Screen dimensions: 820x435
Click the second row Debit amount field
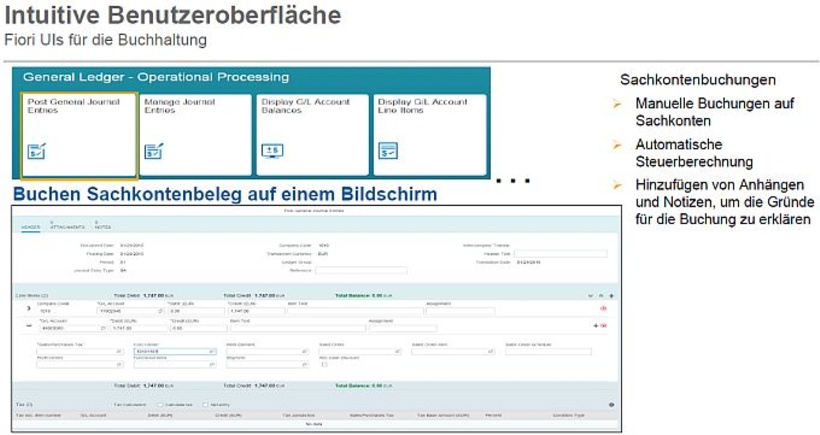[x=138, y=328]
